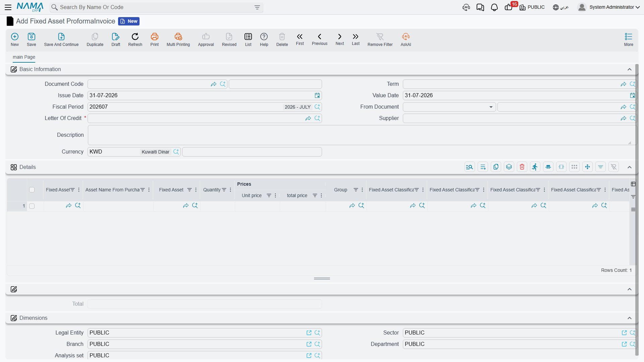Open notifications bell
644x362 pixels.
click(494, 7)
